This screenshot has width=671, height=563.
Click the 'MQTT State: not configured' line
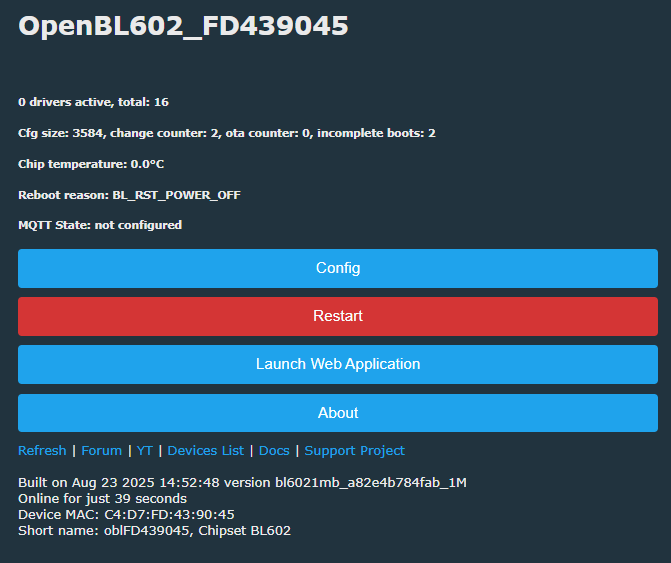point(100,225)
